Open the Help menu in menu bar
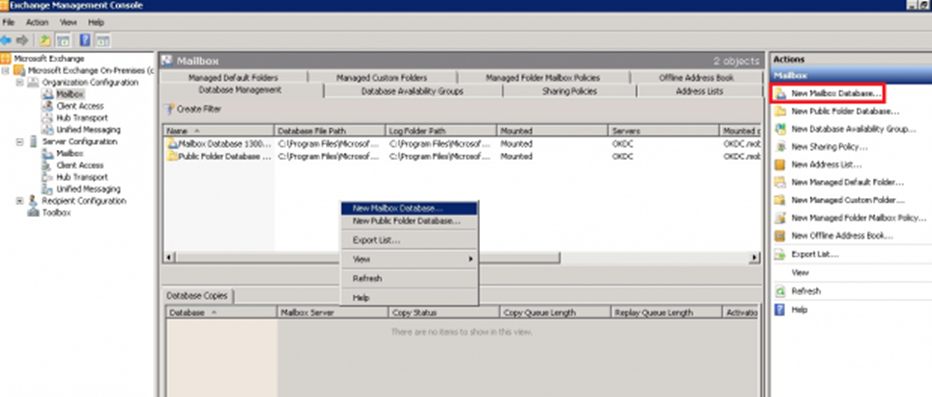The width and height of the screenshot is (932, 397). click(x=96, y=23)
